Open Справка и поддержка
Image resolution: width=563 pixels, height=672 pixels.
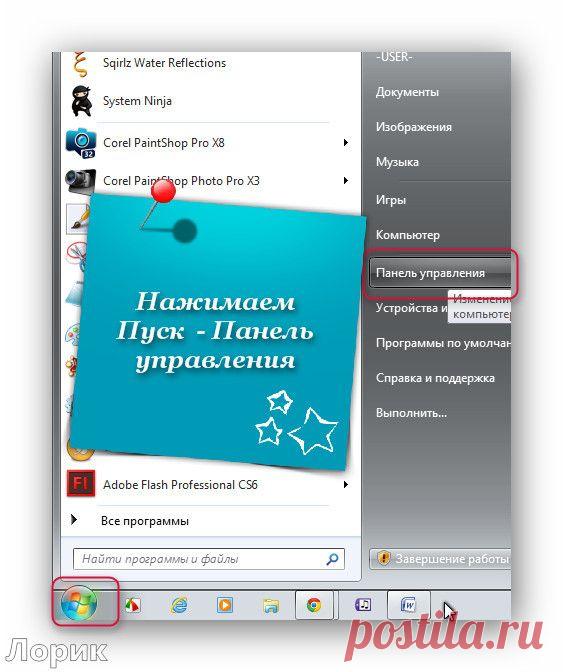click(x=435, y=378)
